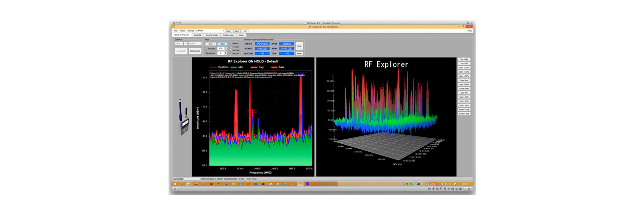
Task: Expand the Default preset dropdown
Action: (224, 30)
